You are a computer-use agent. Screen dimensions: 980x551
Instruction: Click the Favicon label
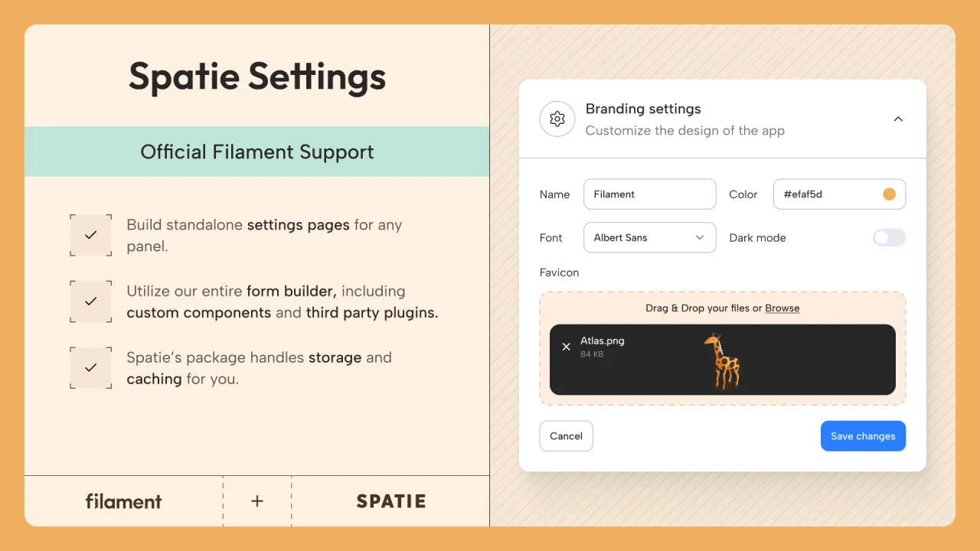point(559,272)
